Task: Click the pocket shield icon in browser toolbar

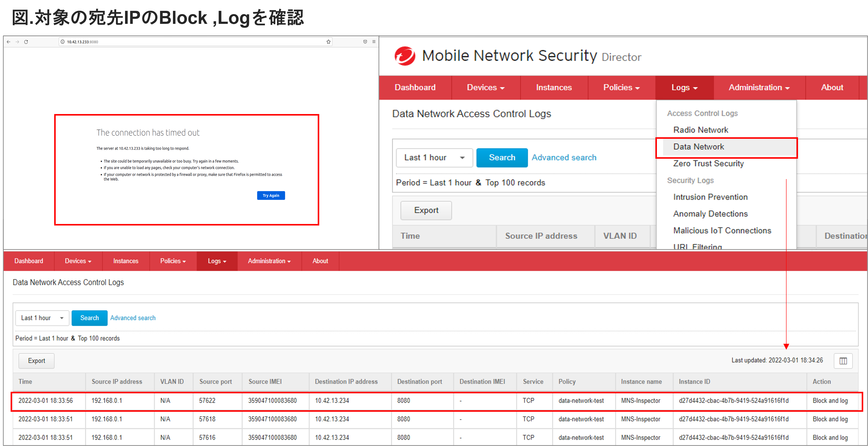Action: coord(365,42)
